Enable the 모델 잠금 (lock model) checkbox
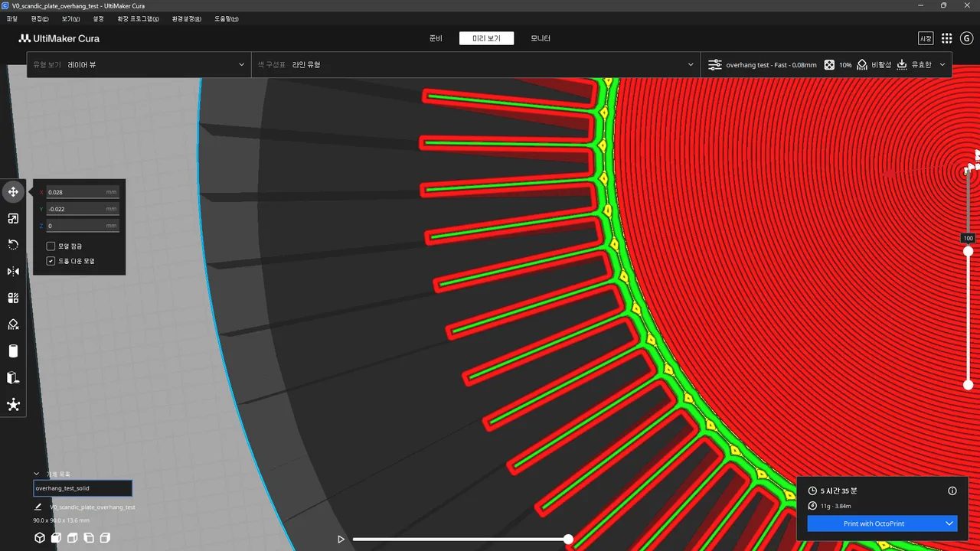 pyautogui.click(x=51, y=246)
